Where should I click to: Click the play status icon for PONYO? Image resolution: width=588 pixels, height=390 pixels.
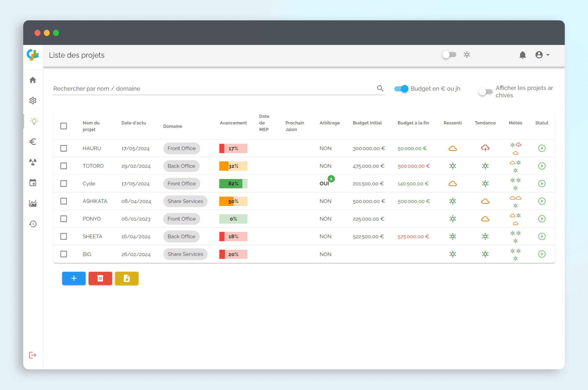click(x=542, y=219)
